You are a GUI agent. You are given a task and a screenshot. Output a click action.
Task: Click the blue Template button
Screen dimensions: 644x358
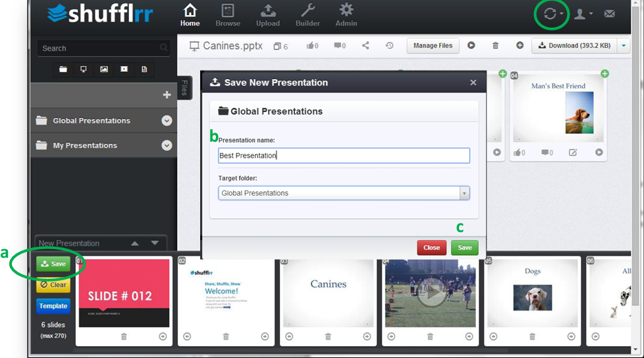click(x=53, y=306)
